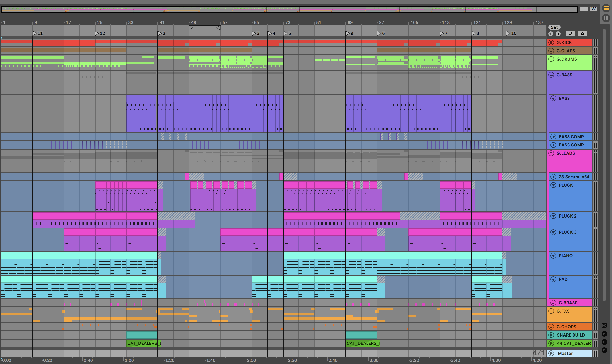Collapse the BASS track
612x364 pixels.
click(x=553, y=98)
